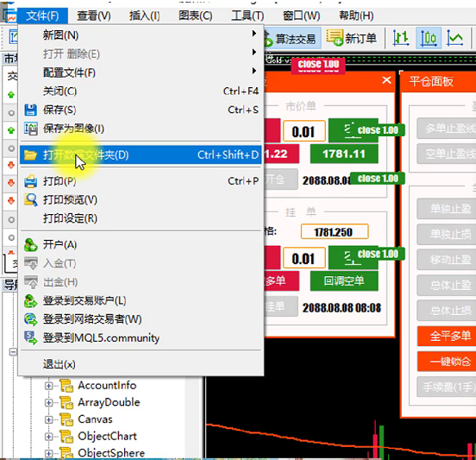Click the 打印(P) printer icon
The width and height of the screenshot is (476, 460).
click(30, 181)
